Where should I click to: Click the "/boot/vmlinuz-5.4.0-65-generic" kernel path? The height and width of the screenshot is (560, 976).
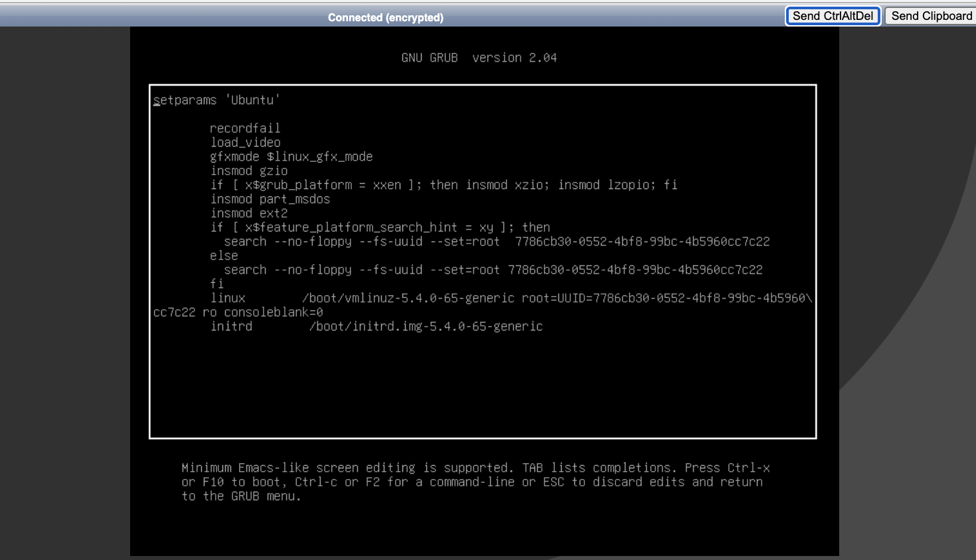click(x=408, y=299)
